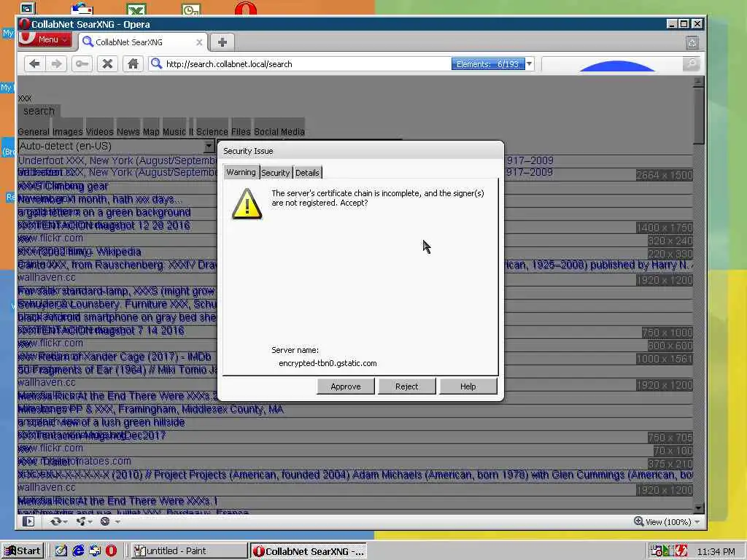Click the zoom magnifier icon beside View
This screenshot has width=747, height=560.
pos(639,521)
